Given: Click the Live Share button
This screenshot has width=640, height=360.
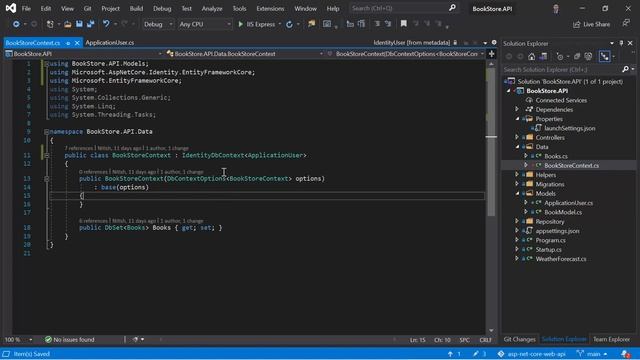Looking at the screenshot, I should pos(591,24).
